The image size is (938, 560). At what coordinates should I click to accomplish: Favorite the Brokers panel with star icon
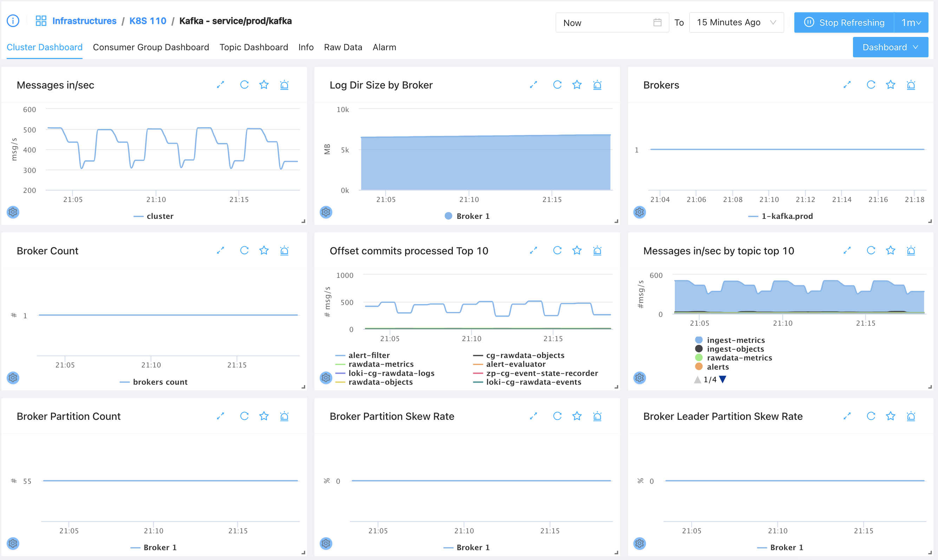coord(891,85)
